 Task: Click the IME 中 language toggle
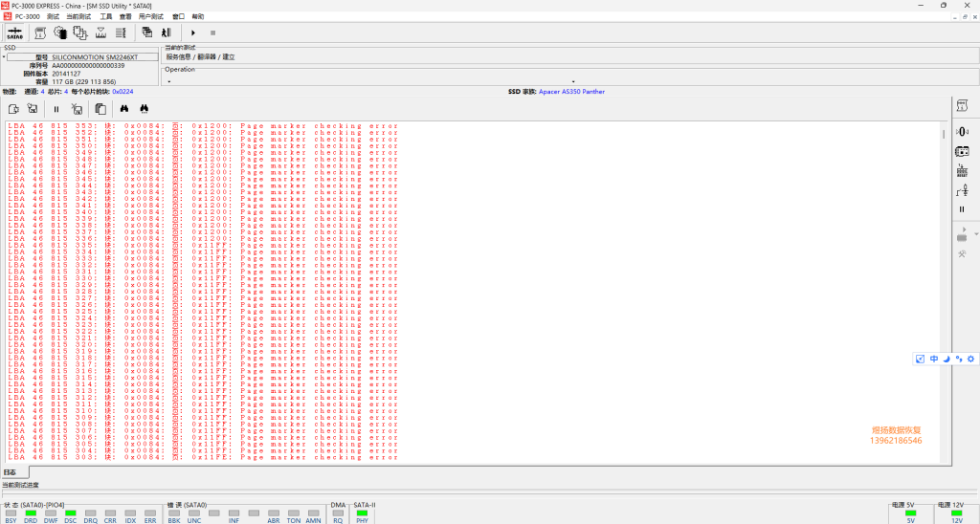tap(934, 360)
